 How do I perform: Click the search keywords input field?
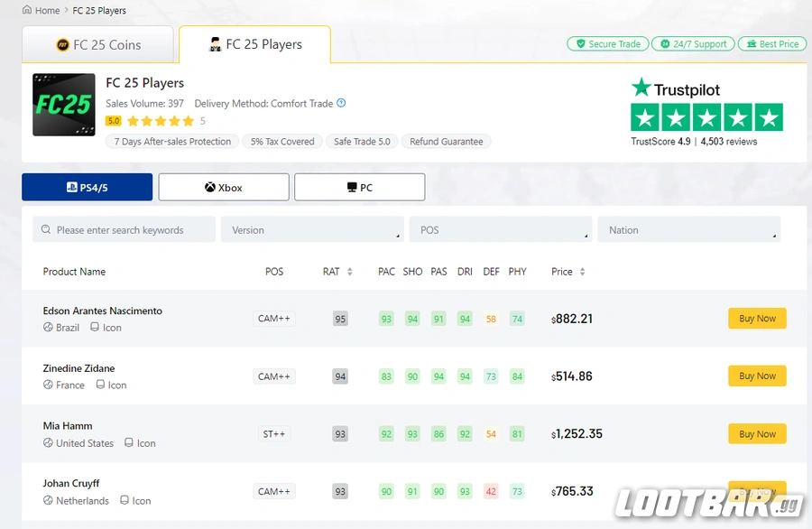coord(124,229)
